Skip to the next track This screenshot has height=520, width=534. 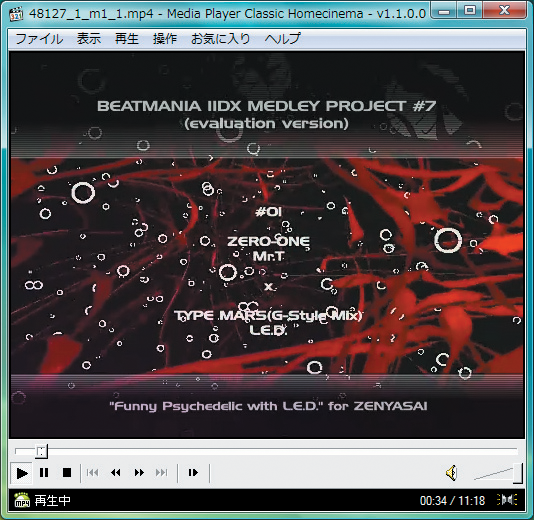162,473
